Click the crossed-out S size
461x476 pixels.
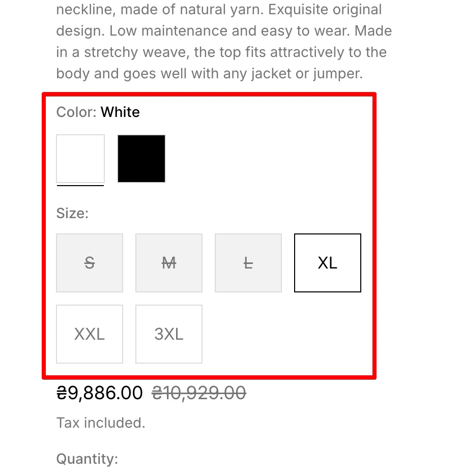pos(90,263)
